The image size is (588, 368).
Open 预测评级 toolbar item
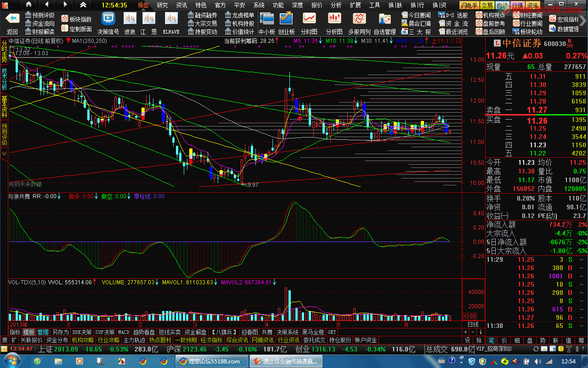(x=40, y=15)
